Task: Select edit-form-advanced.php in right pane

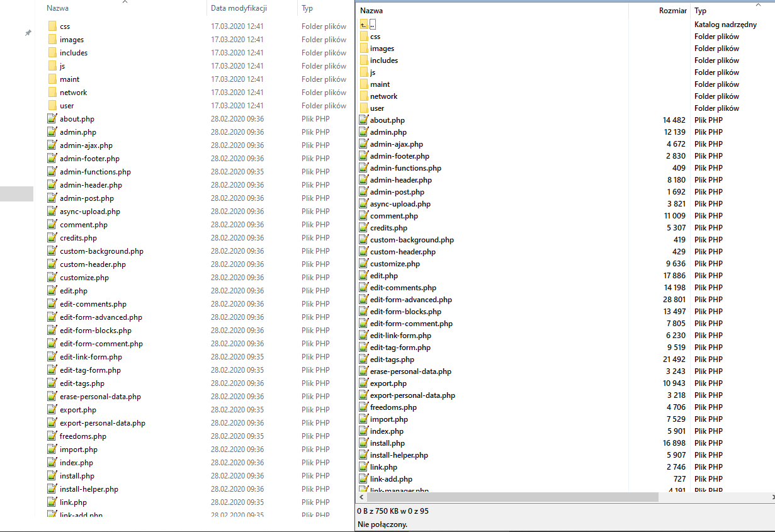Action: [x=410, y=300]
